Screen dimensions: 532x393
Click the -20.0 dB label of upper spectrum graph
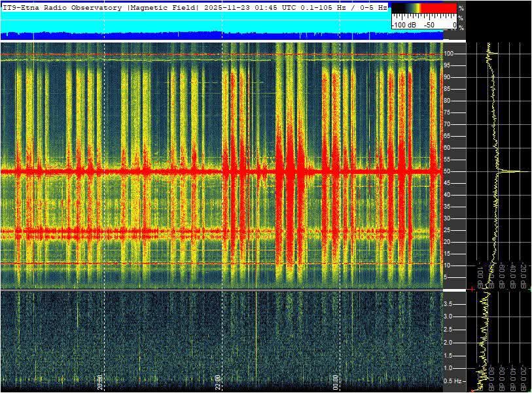click(x=524, y=276)
